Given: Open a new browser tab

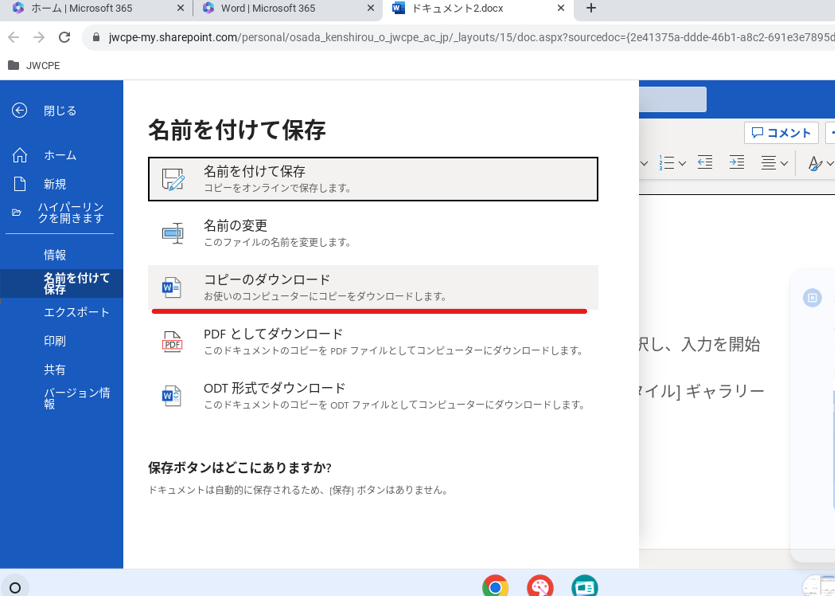Looking at the screenshot, I should point(591,8).
